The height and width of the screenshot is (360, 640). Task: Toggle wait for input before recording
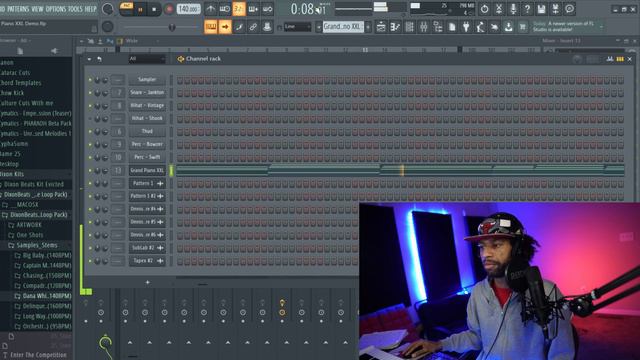(225, 9)
